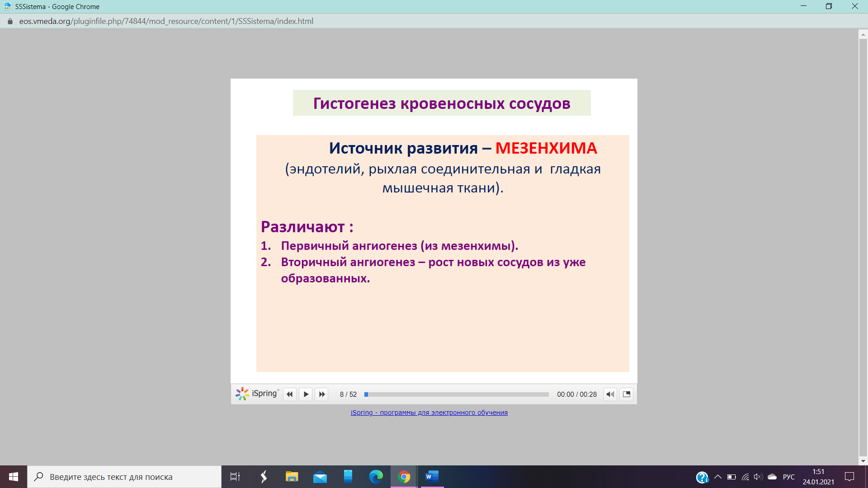The image size is (868, 488).
Task: Minimize the Chrome window
Action: (803, 6)
